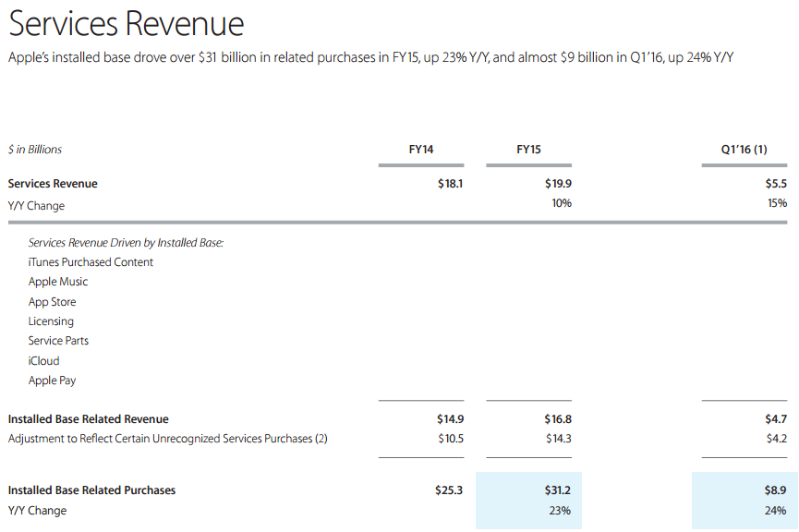The image size is (799, 532).
Task: Select the $19.9 Services Revenue value
Action: (558, 184)
